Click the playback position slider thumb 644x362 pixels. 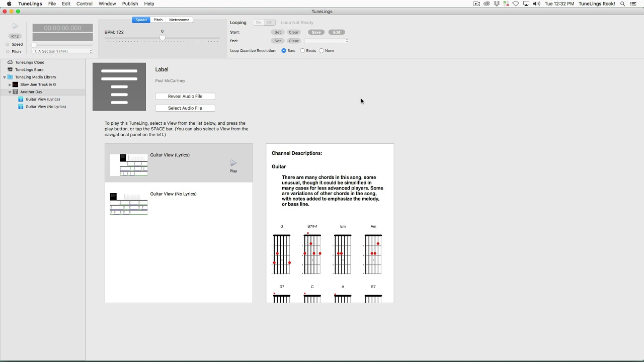(x=34, y=45)
